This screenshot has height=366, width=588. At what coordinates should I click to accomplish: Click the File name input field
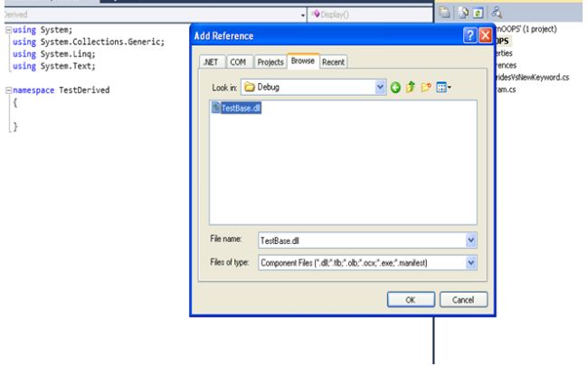coord(362,240)
